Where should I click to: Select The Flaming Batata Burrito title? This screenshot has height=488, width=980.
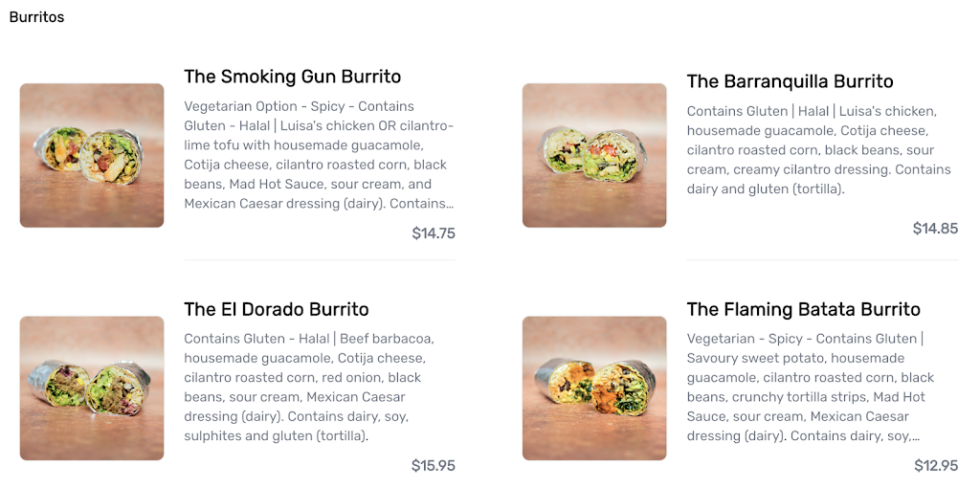[803, 309]
